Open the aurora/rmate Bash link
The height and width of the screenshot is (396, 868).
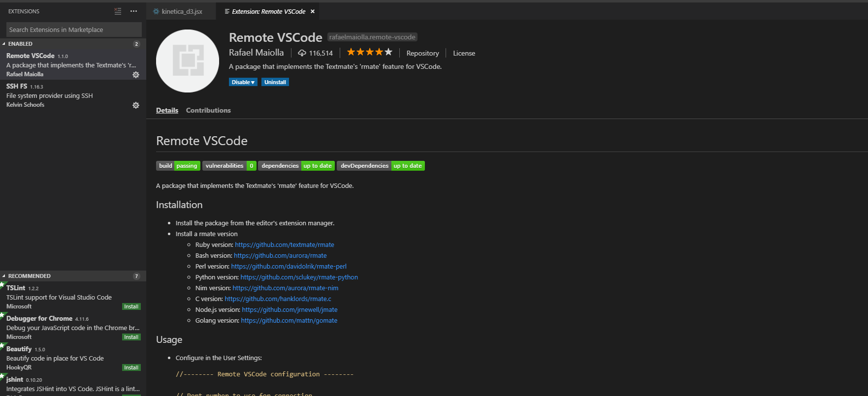coord(280,255)
